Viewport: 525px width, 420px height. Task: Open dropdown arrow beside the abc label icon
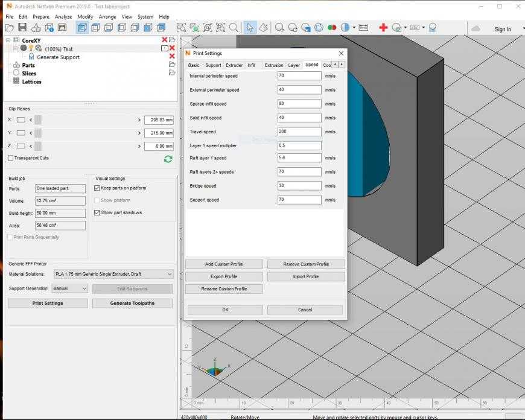pos(423,28)
